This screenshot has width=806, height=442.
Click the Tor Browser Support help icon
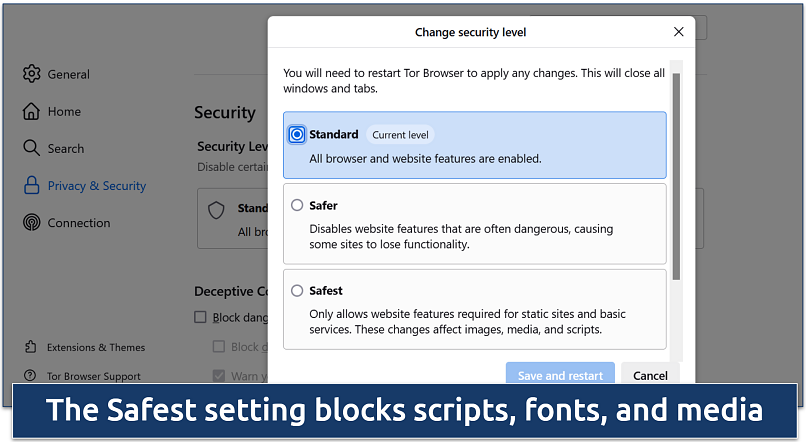click(x=31, y=376)
